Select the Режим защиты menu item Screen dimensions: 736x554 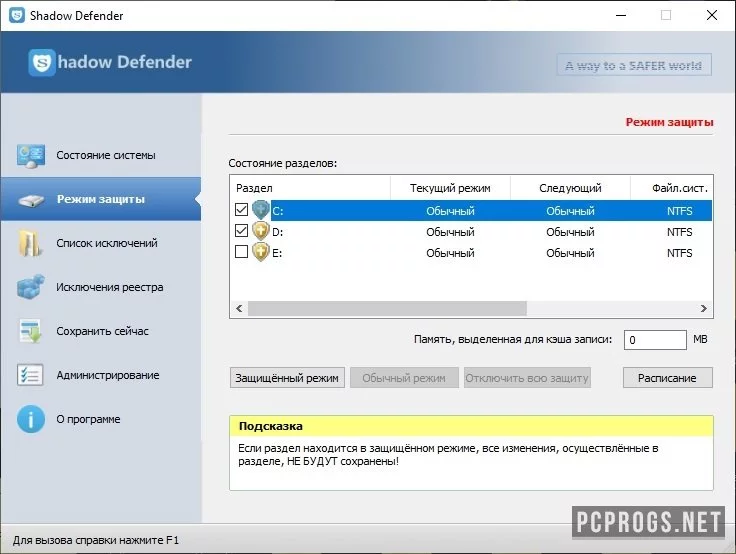101,199
